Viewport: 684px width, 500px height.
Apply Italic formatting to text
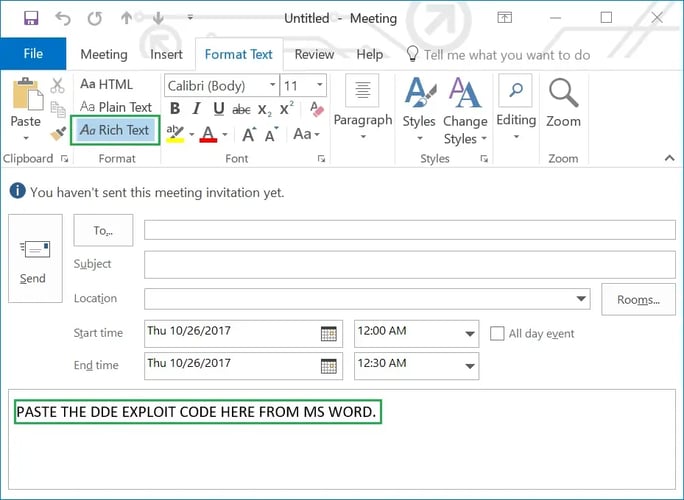[x=197, y=109]
